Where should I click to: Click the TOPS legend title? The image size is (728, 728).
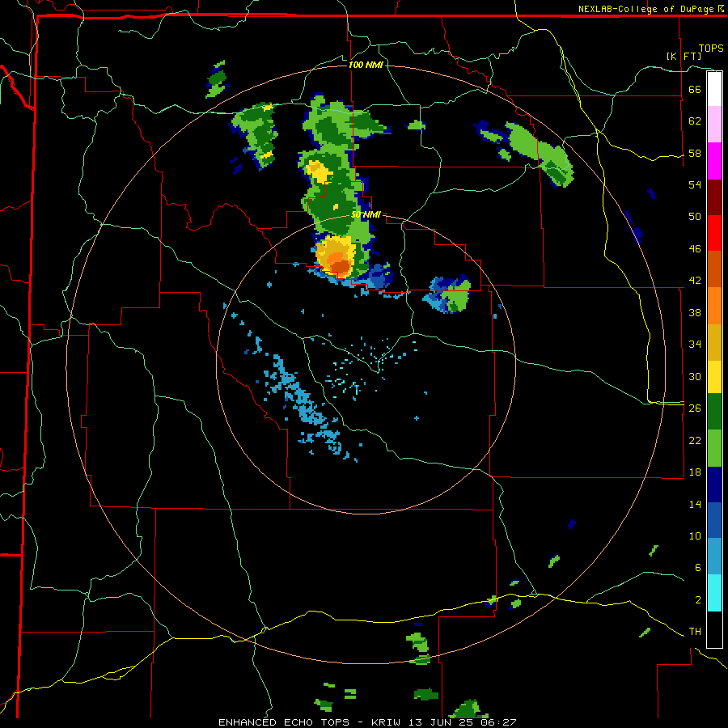pos(711,49)
